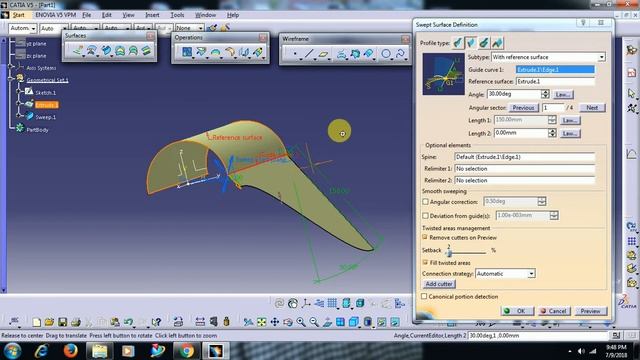The height and width of the screenshot is (360, 640).
Task: Select the Line tool in Wireframe toolbar
Action: click(309, 53)
